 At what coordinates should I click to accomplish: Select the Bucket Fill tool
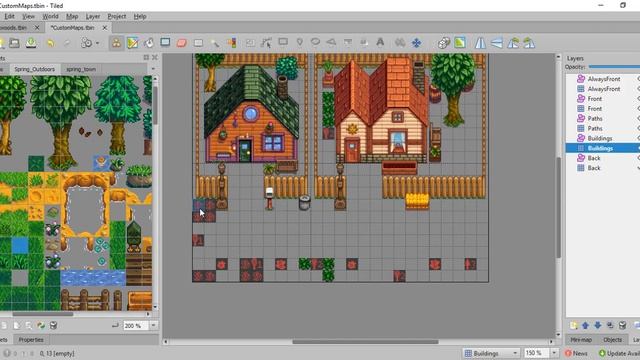[x=149, y=43]
